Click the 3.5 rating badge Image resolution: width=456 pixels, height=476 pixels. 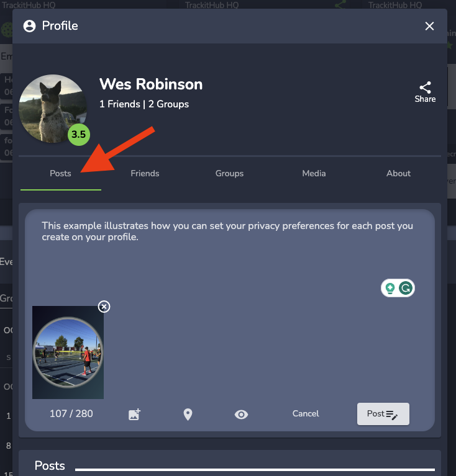point(79,135)
